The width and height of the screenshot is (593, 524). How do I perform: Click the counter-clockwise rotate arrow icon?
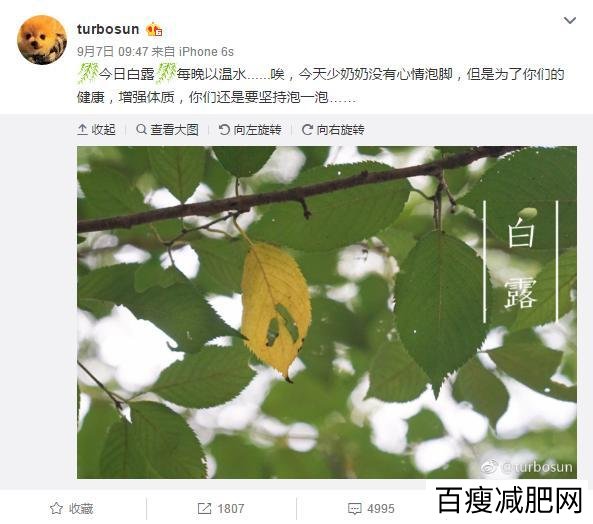(224, 130)
